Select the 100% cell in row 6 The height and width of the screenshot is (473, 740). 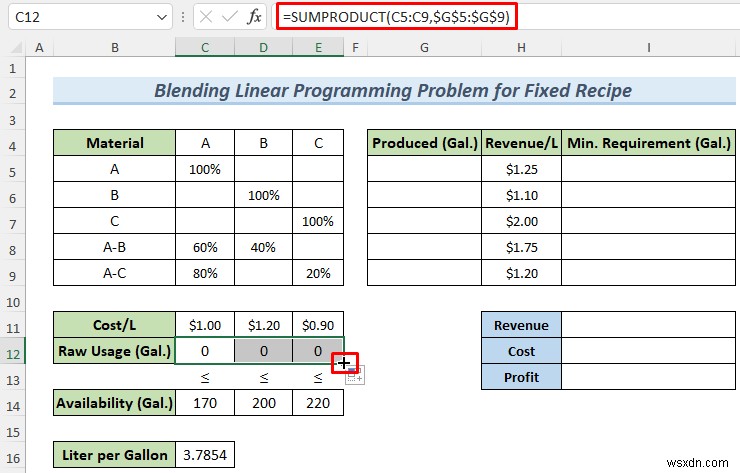click(x=263, y=195)
